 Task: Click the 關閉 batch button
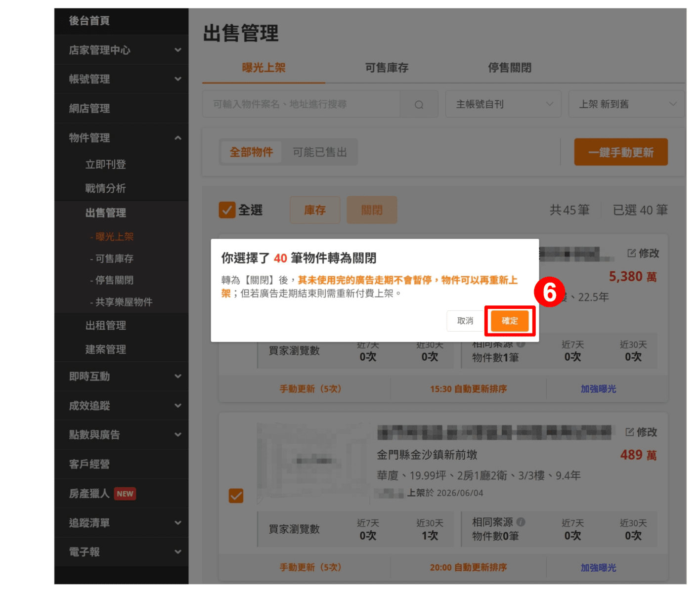(x=372, y=210)
